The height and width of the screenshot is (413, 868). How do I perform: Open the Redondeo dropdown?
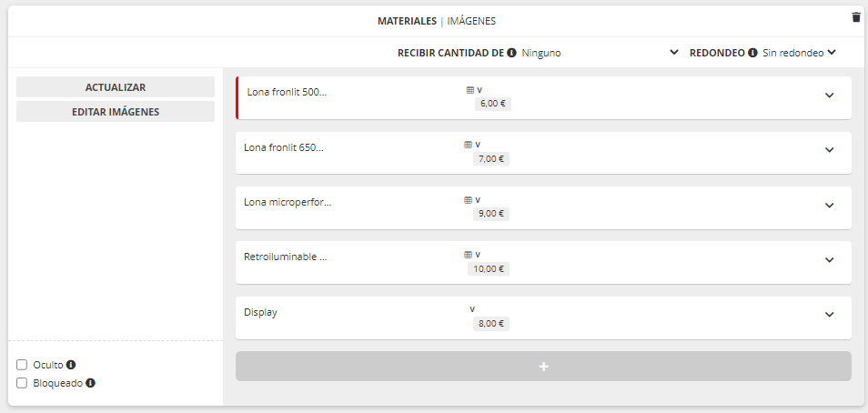click(799, 53)
